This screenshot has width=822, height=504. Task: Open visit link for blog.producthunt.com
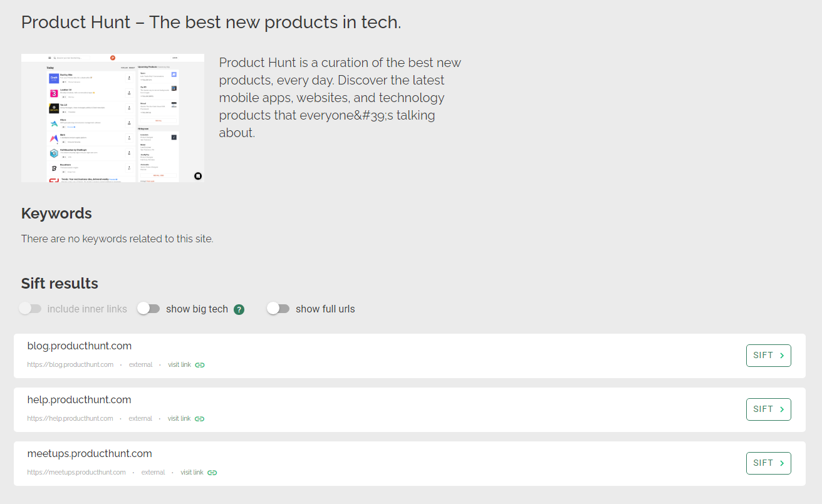click(179, 365)
